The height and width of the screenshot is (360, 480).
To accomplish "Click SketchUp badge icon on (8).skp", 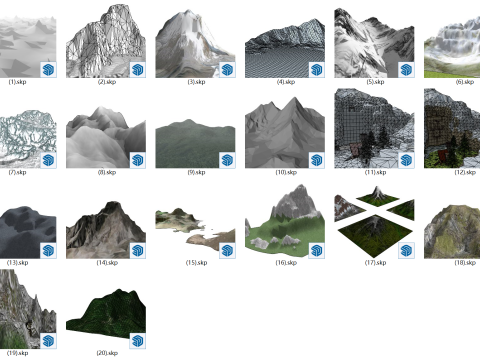I will coord(138,160).
